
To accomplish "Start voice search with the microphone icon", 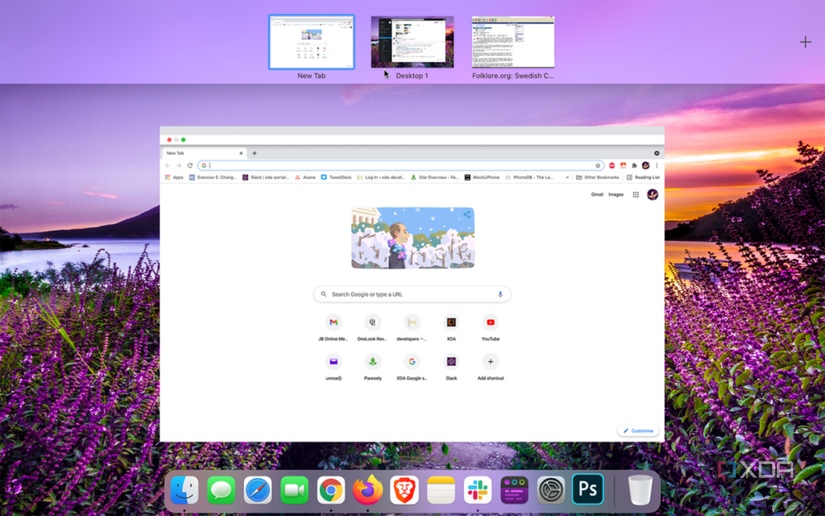I will click(500, 295).
